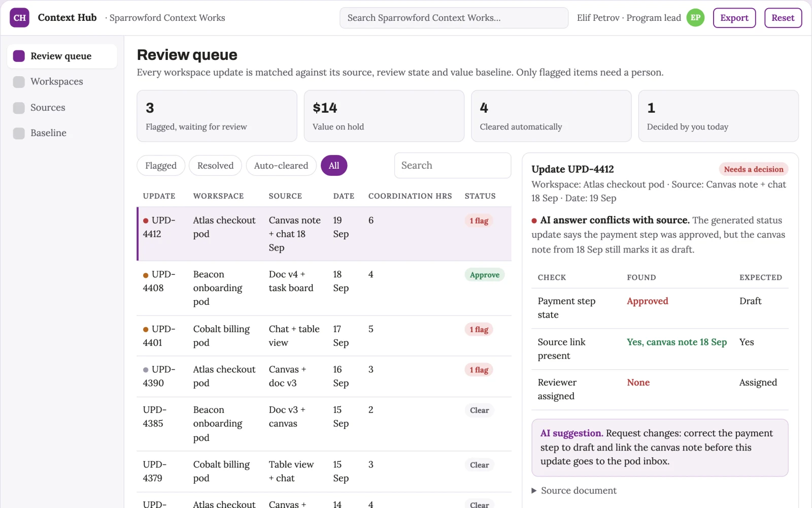Viewport: 812px width, 508px height.
Task: Click the red status dot of UPD-4412
Action: (x=146, y=221)
